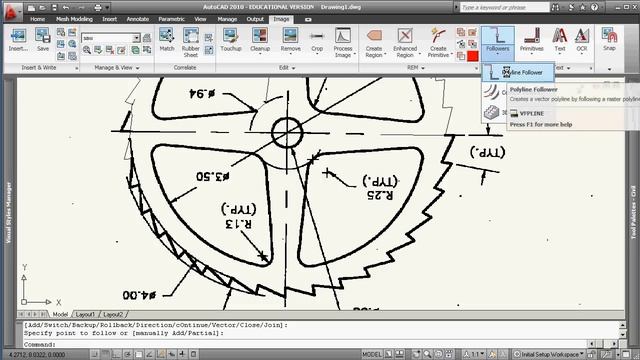Screen dimensions: 640x360
Task: Open the Initial Setup Workspace dropdown
Action: pos(548,354)
